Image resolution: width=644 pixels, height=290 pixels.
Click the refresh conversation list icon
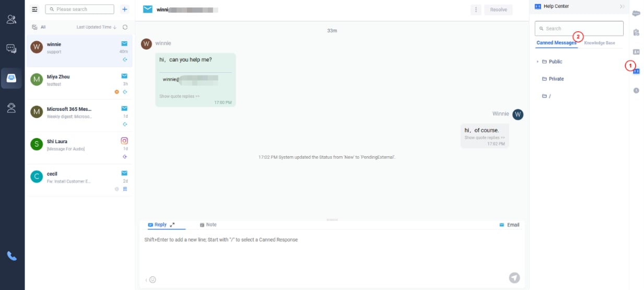(x=125, y=27)
